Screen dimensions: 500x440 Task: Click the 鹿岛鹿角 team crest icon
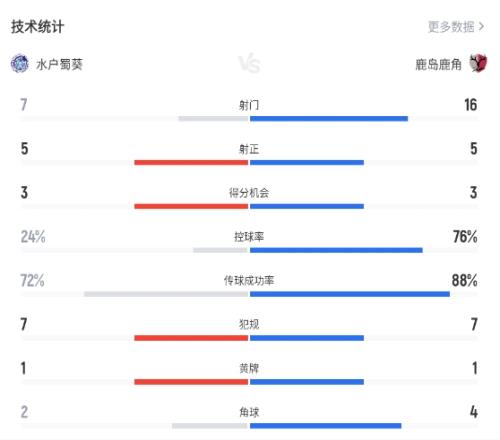(478, 63)
